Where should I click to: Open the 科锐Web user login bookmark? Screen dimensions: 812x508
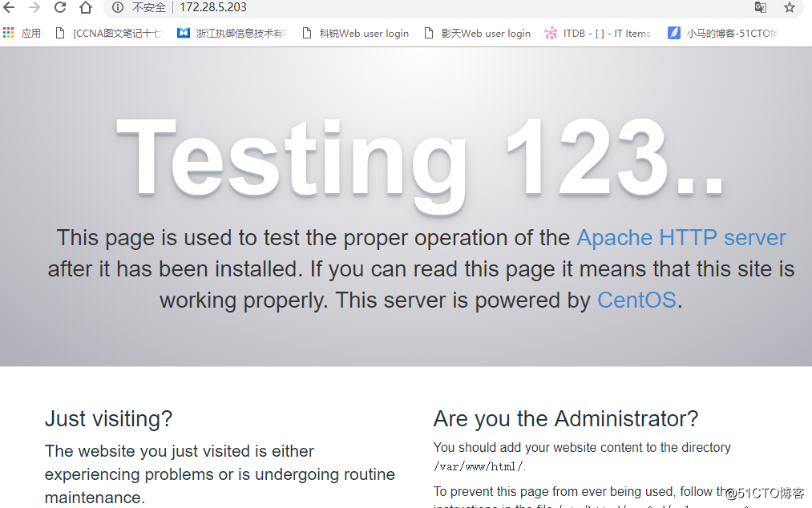pos(355,33)
